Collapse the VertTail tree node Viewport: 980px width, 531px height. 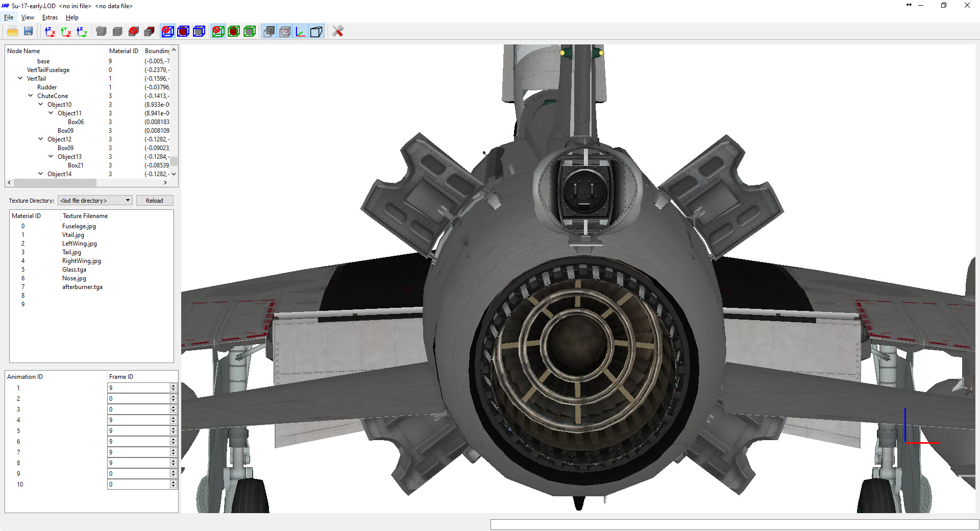20,79
